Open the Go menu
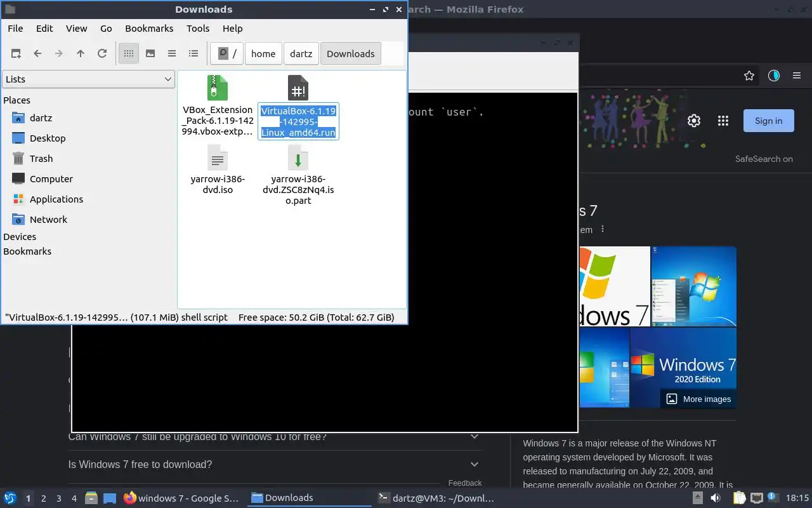812x508 pixels. pyautogui.click(x=106, y=29)
